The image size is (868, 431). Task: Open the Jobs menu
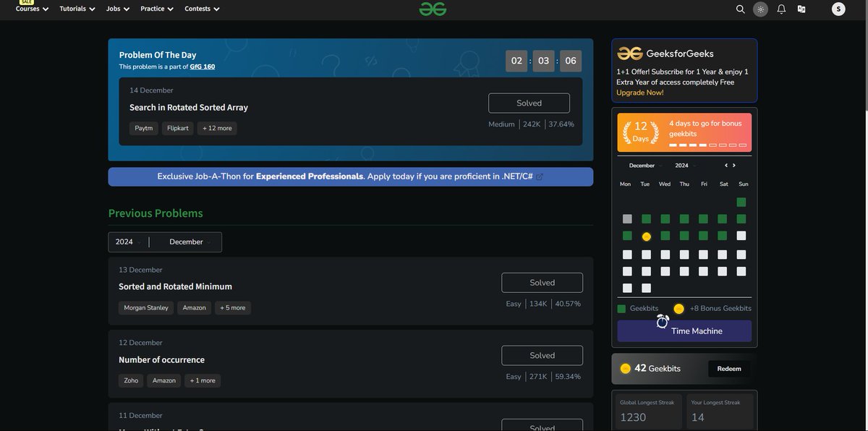click(118, 9)
